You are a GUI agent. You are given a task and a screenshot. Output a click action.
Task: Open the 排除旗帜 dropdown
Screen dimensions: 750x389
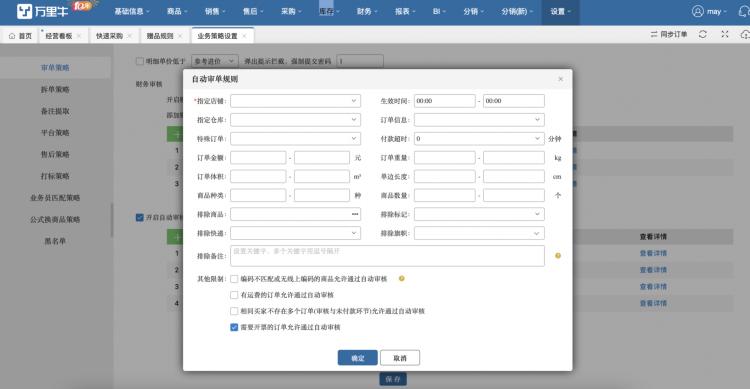(479, 233)
